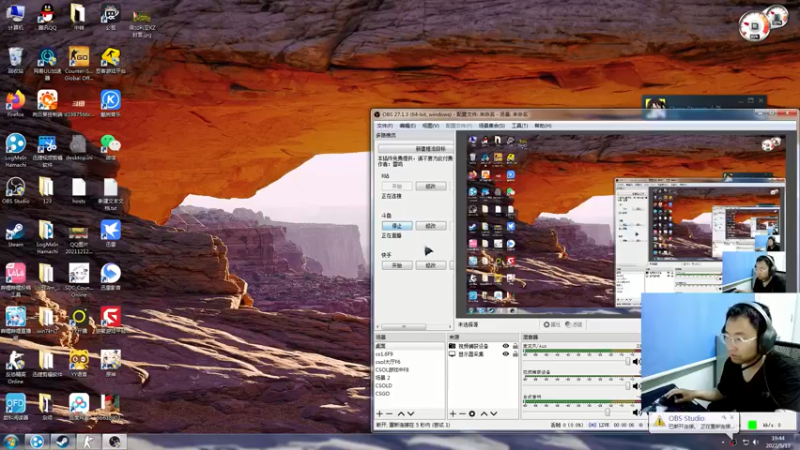The width and height of the screenshot is (800, 450).
Task: Click the 麦克风/Aux volume slider
Action: 577,361
